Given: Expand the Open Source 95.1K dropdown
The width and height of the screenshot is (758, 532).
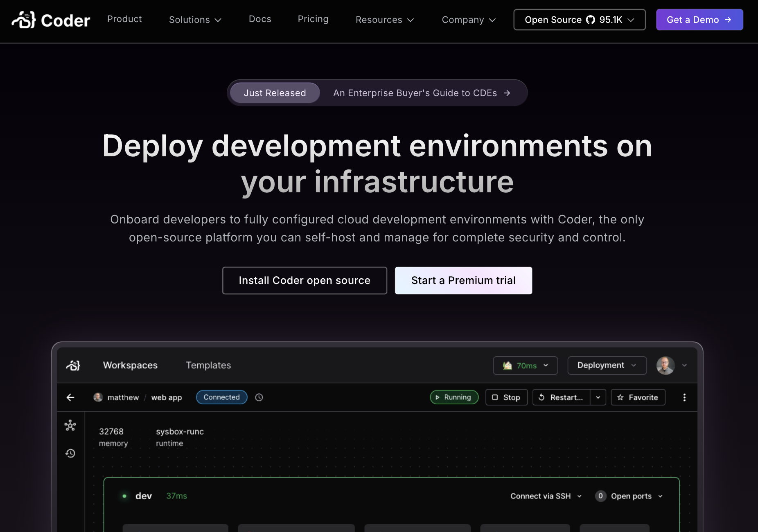Looking at the screenshot, I should click(x=631, y=20).
